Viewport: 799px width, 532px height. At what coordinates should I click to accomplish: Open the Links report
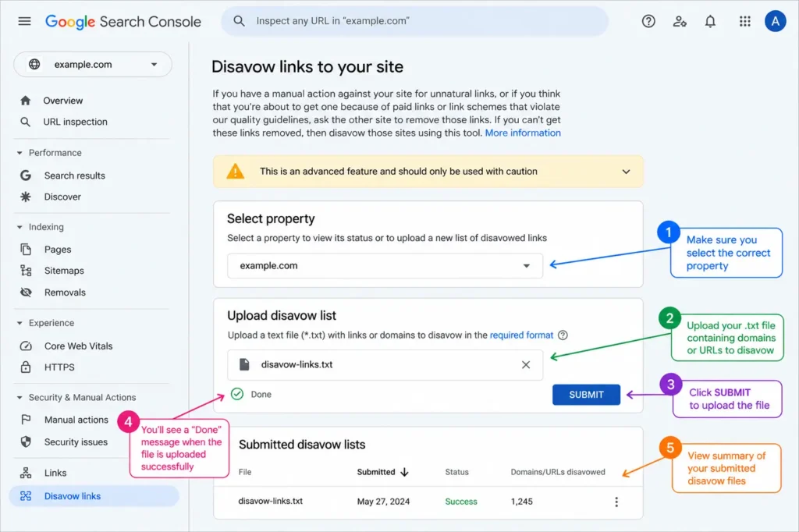[55, 473]
